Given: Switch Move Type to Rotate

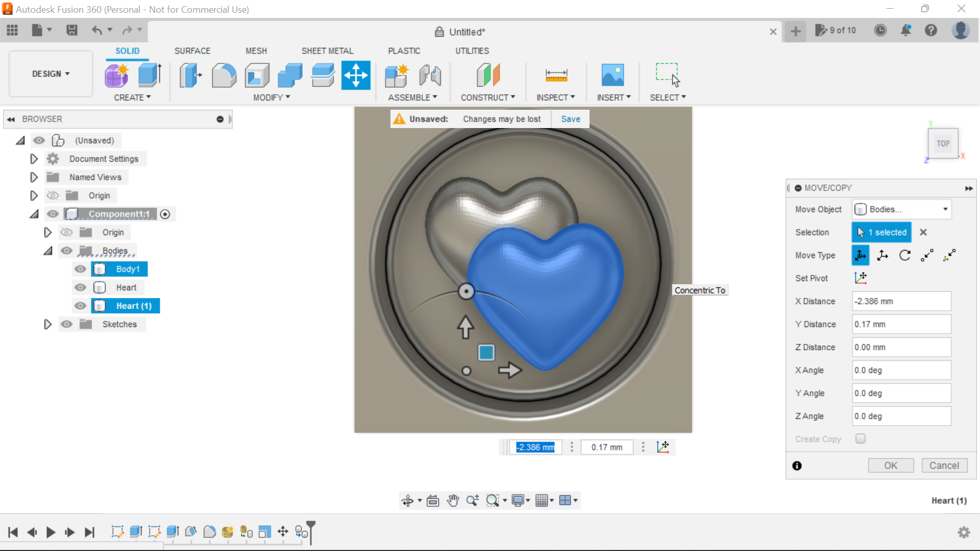Looking at the screenshot, I should pos(905,255).
